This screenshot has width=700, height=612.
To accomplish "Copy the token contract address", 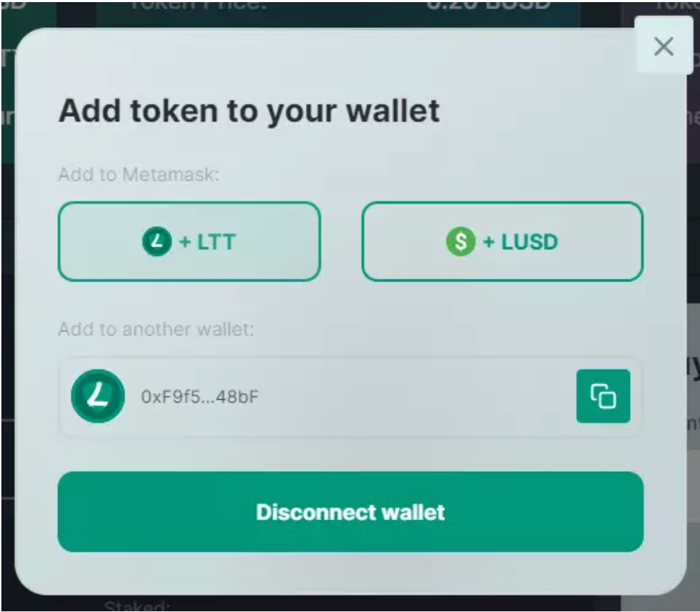I will [x=603, y=396].
